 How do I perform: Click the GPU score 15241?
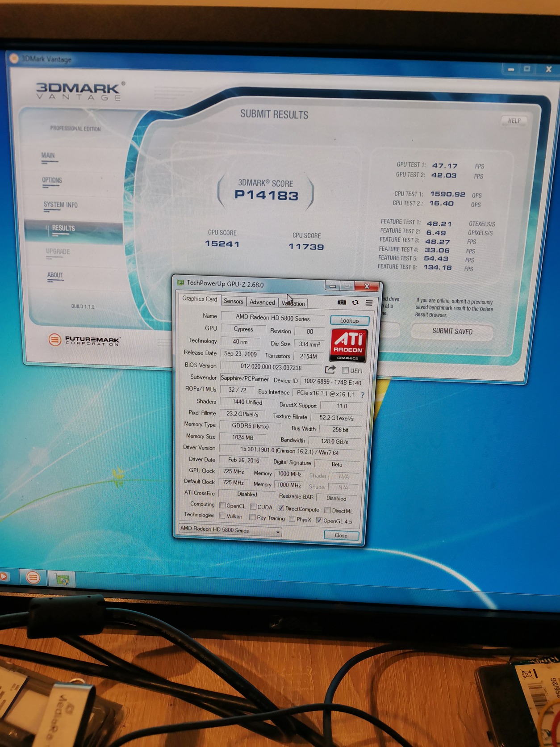pos(222,244)
